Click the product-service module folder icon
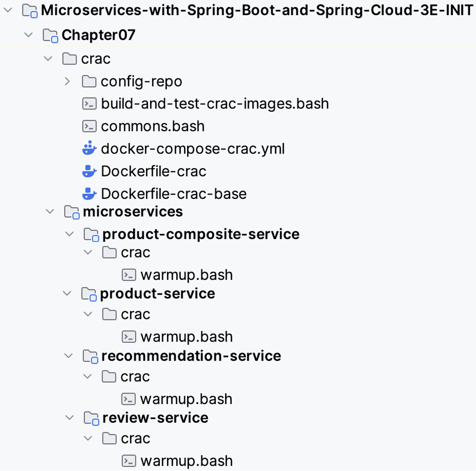Viewport: 476px width, 471px height. tap(89, 294)
